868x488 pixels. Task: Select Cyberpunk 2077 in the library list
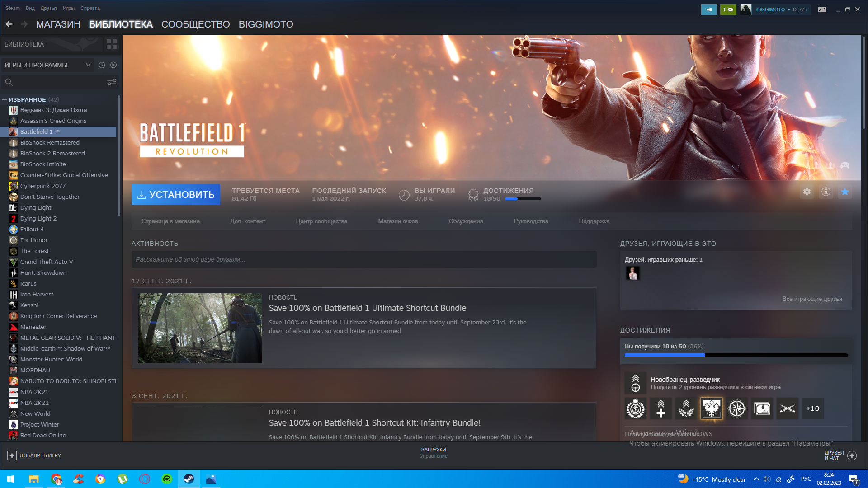click(x=59, y=186)
